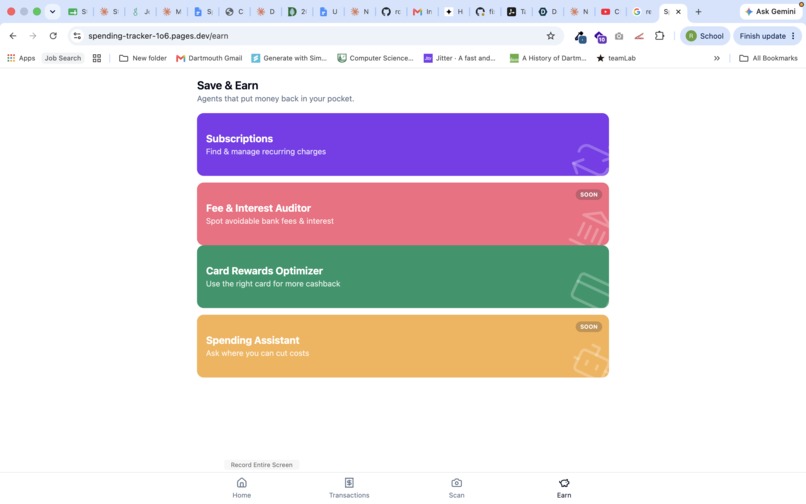The height and width of the screenshot is (504, 806).
Task: Open the Dartmouth Gmail bookmark
Action: [x=209, y=58]
